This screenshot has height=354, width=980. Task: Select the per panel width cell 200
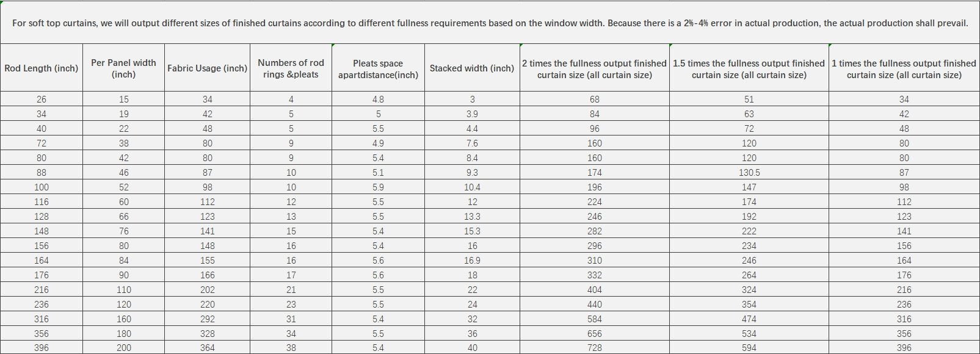pos(123,347)
